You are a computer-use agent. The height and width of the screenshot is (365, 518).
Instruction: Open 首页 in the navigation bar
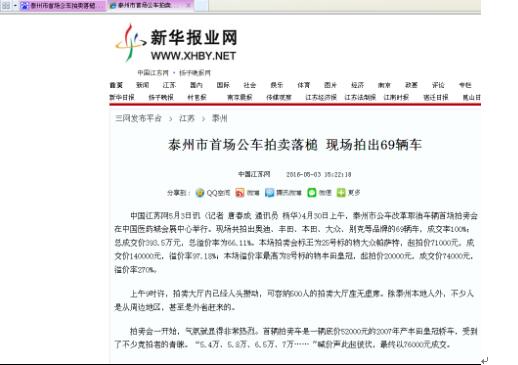(116, 85)
